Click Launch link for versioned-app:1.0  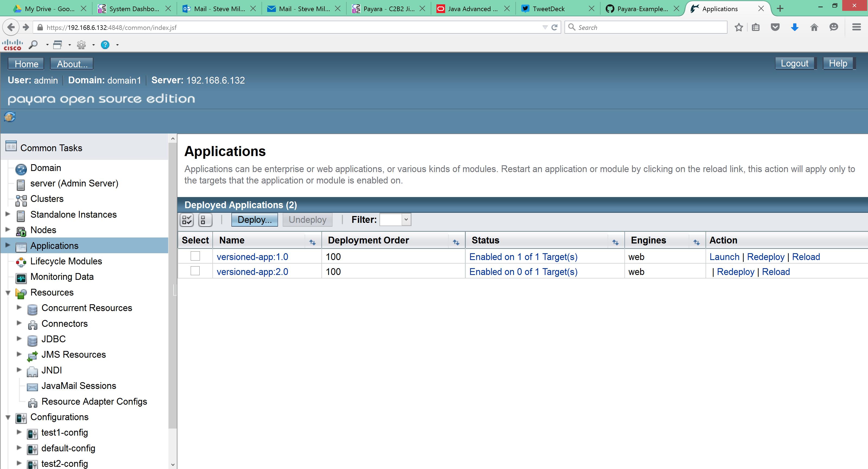(x=724, y=256)
